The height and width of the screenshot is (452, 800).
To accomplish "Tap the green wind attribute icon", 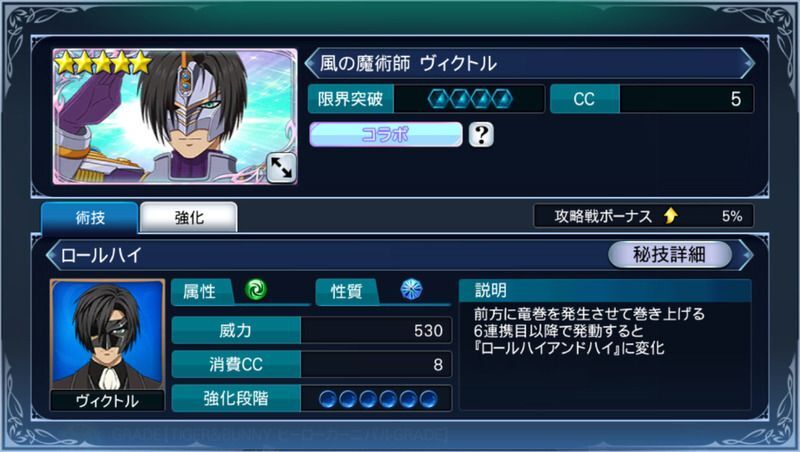I will click(x=256, y=290).
